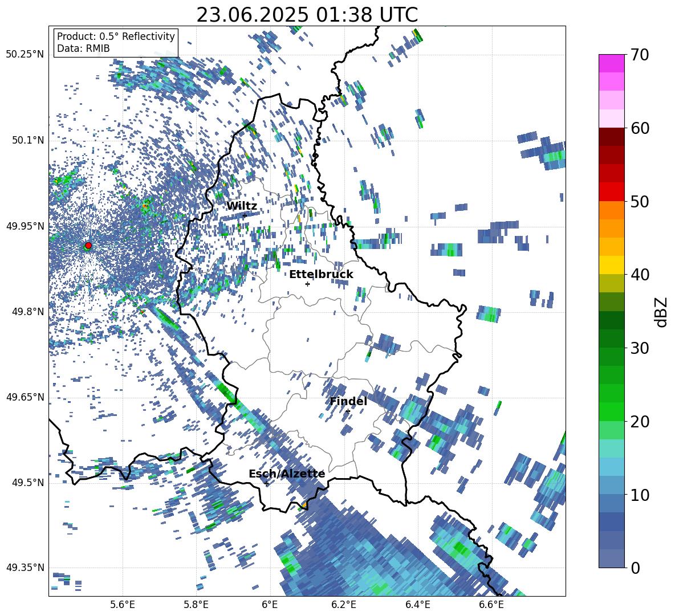Screen dimensions: 675x616
Task: Click the 6.2°E longitude label
Action: pyautogui.click(x=344, y=605)
